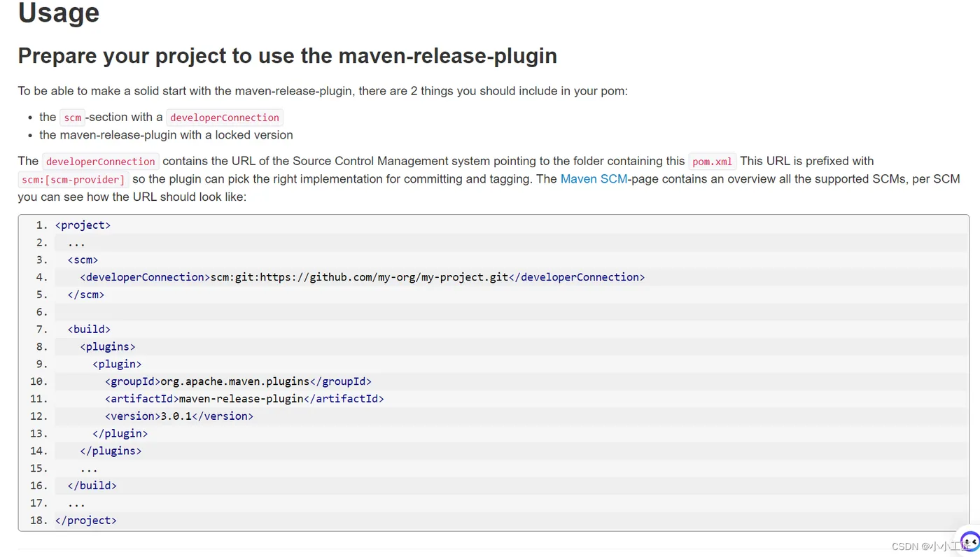Image resolution: width=980 pixels, height=557 pixels.
Task: Click developerConnection code in the paragraph
Action: coord(101,161)
